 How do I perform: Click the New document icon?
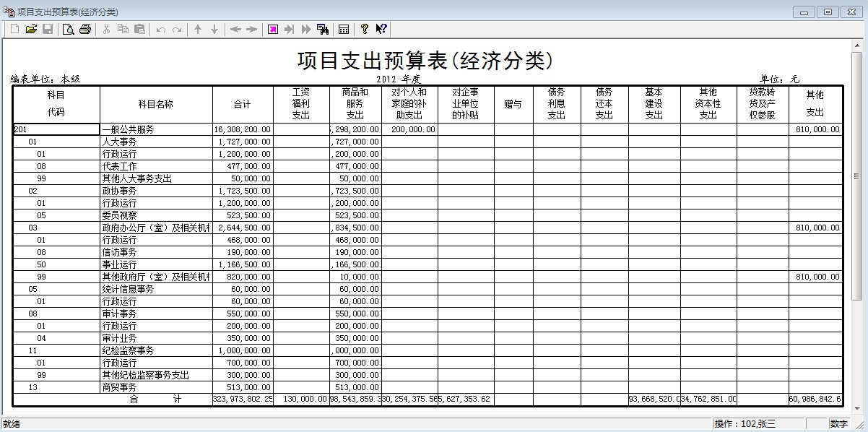pos(14,29)
